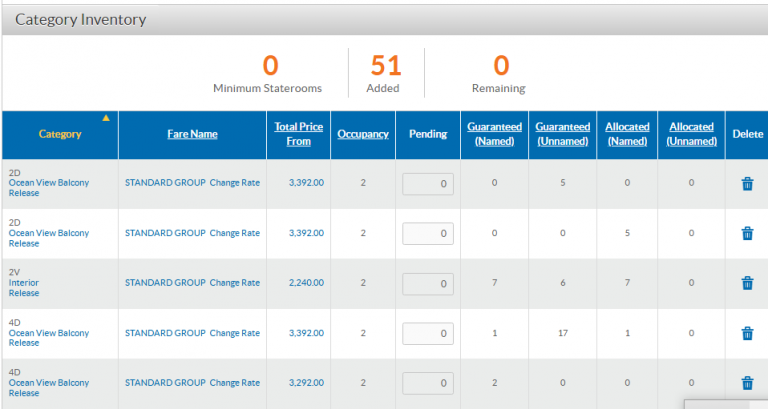Image resolution: width=768 pixels, height=409 pixels.
Task: Click the Pending column header
Action: pyautogui.click(x=428, y=134)
